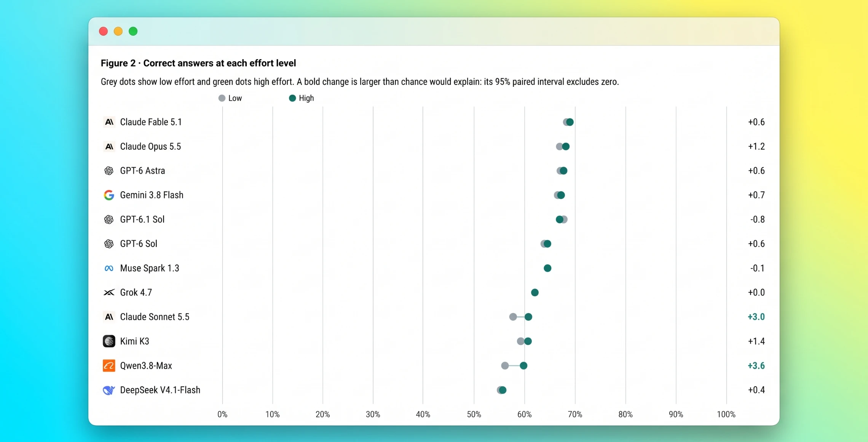
Task: Click the 0% axis tick label
Action: coord(222,415)
